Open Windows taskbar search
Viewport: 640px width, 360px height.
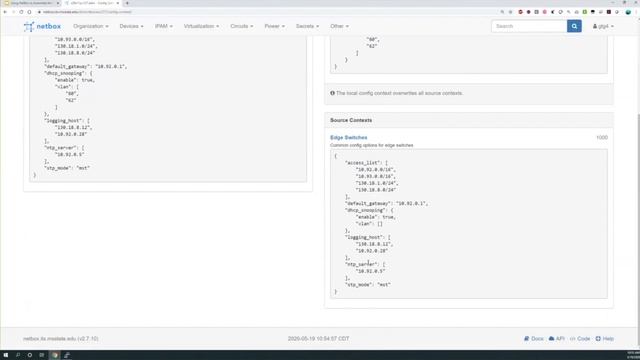pos(18,355)
